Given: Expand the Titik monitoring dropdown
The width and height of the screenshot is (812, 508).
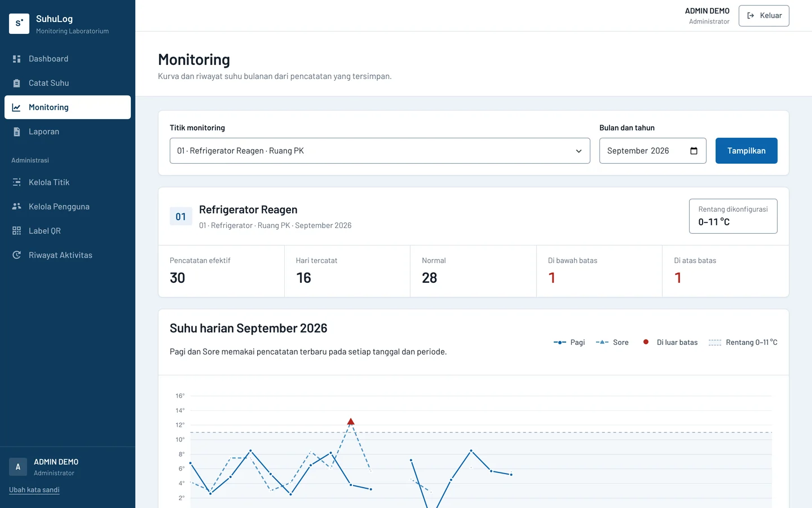Looking at the screenshot, I should coord(380,151).
